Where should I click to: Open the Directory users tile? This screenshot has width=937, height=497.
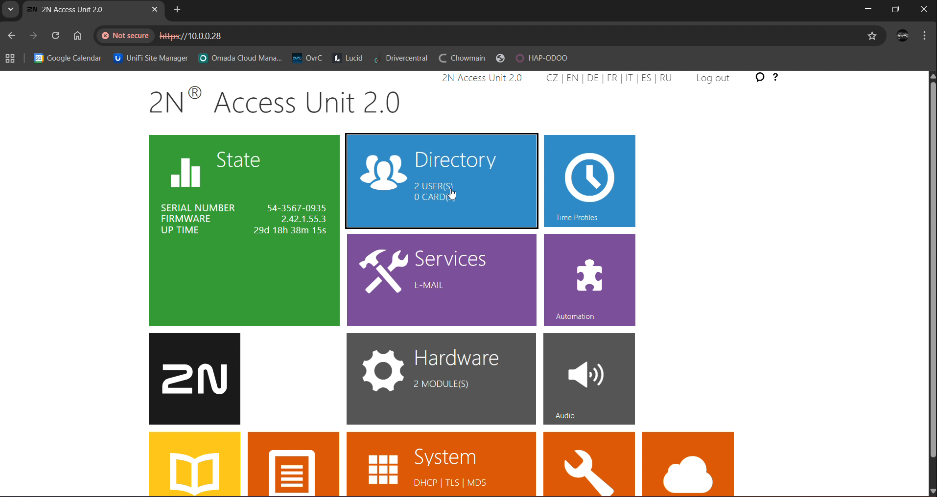[x=441, y=181]
